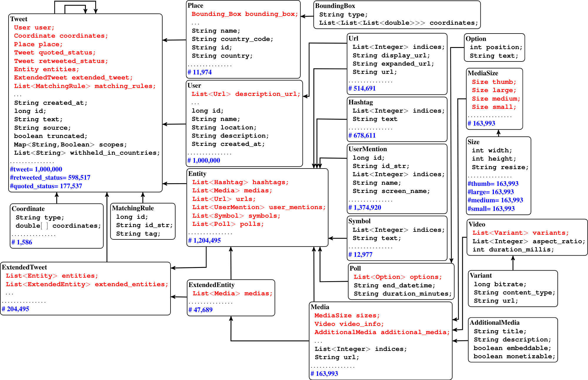Click 'ExtendedTweet extended_tweet;' field

coord(73,78)
